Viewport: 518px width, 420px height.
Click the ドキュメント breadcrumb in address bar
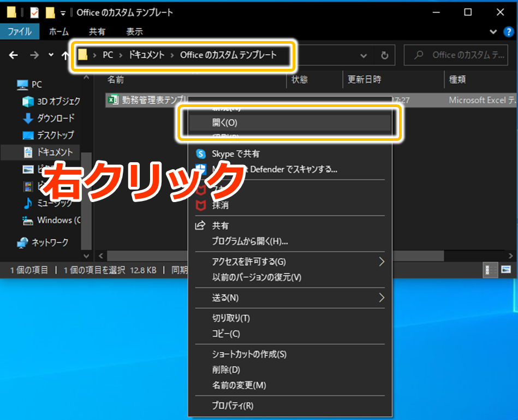(146, 55)
